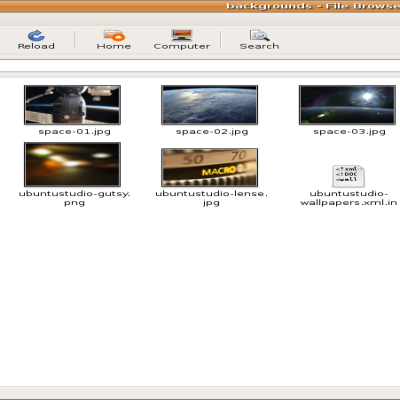
Task: Click the Search label text
Action: 259,46
